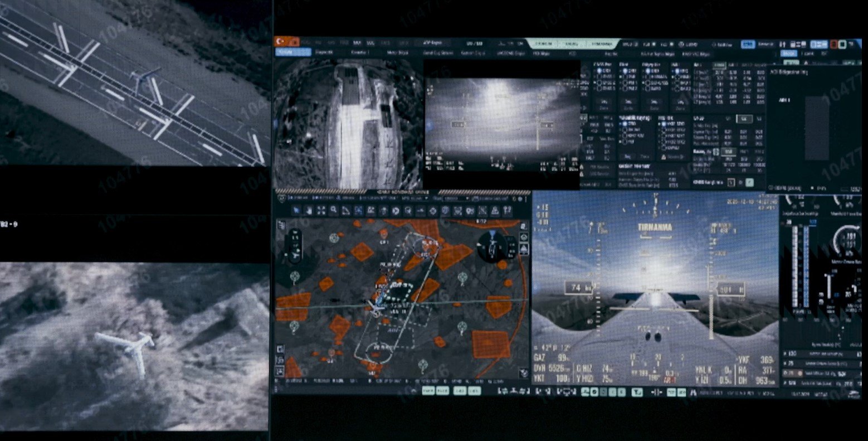Image resolution: width=868 pixels, height=441 pixels.
Task: Expand the second combo box in map header
Action: (457, 198)
